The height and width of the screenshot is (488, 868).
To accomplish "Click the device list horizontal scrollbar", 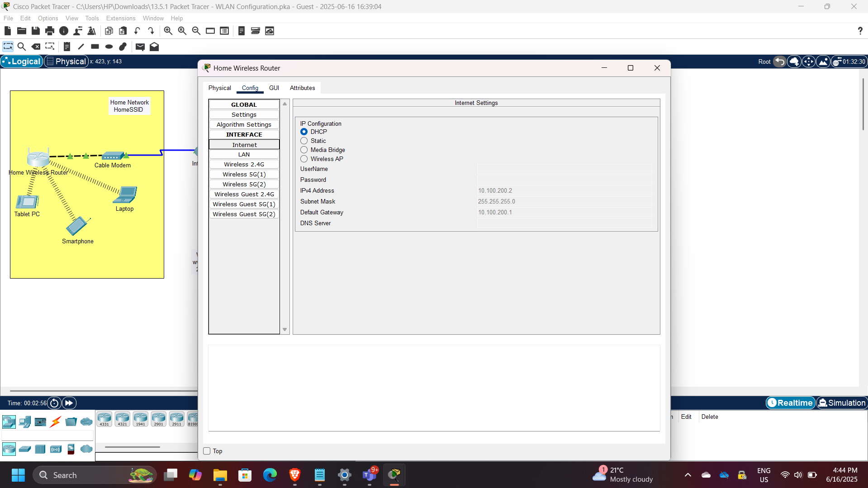I will [x=132, y=446].
